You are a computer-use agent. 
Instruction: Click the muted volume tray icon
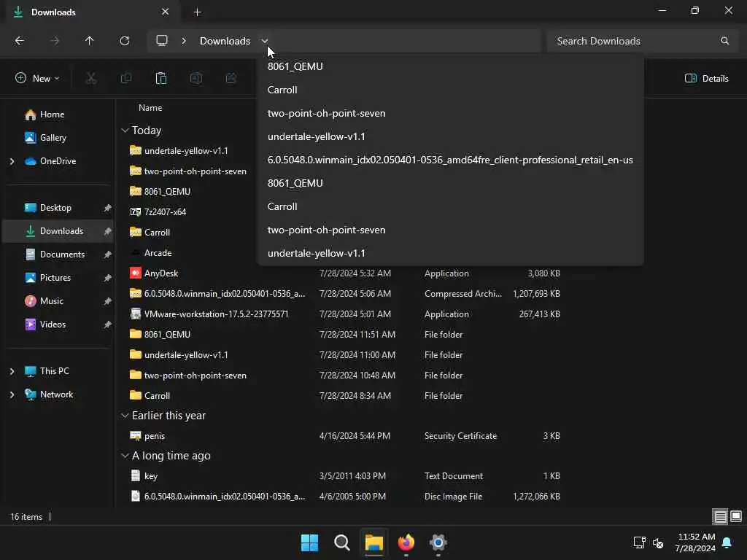[x=658, y=542]
